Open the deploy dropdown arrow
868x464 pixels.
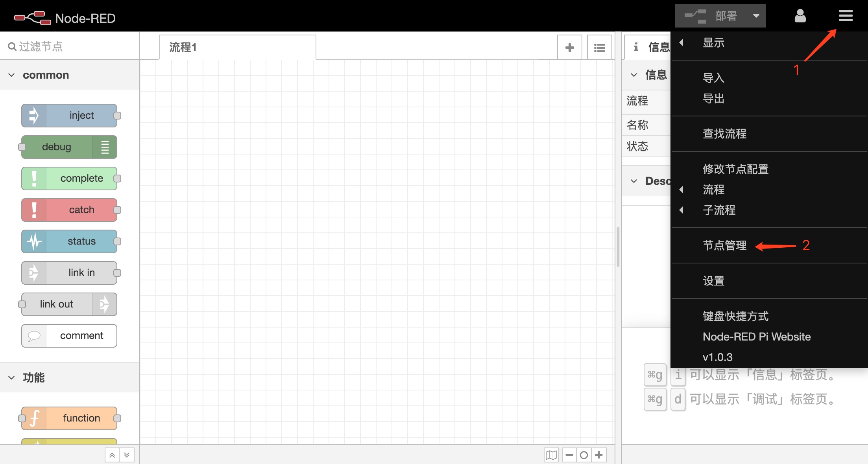756,16
